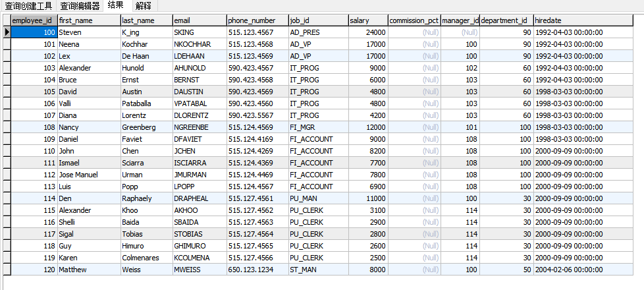644x290 pixels.
Task: Click the row selector for employee 110
Action: 7,151
